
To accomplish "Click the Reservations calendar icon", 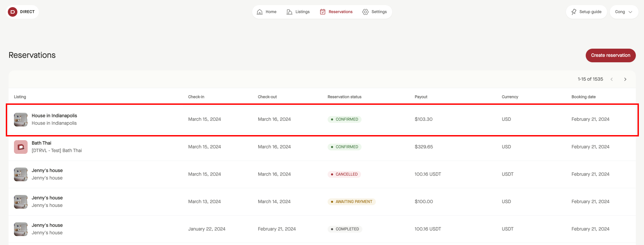I will (x=323, y=12).
